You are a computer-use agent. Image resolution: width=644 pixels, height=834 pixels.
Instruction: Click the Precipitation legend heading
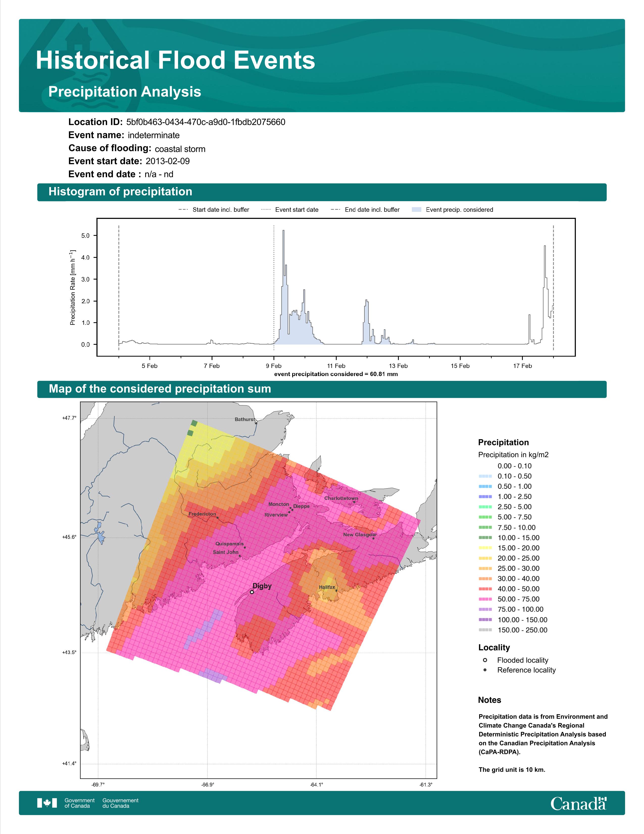point(503,442)
